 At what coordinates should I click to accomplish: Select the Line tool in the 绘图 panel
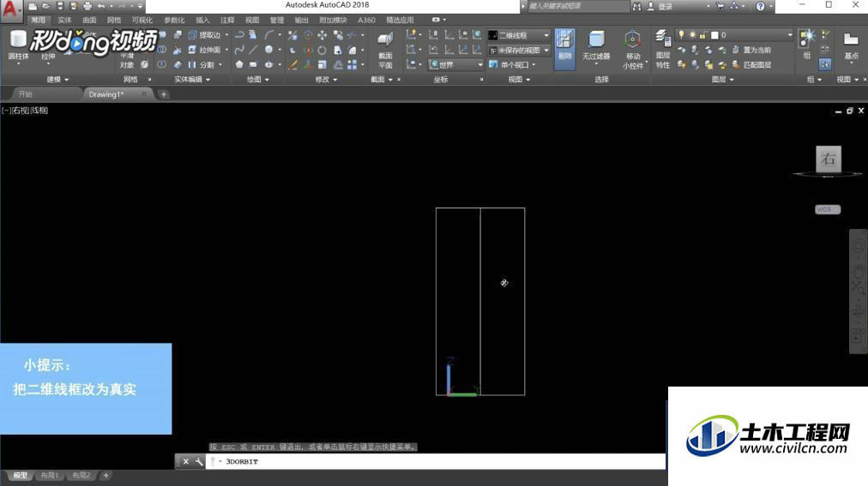click(x=253, y=50)
